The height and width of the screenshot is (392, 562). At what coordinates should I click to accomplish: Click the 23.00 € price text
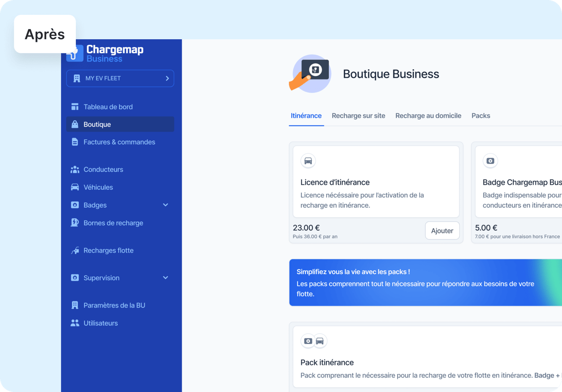(x=306, y=228)
